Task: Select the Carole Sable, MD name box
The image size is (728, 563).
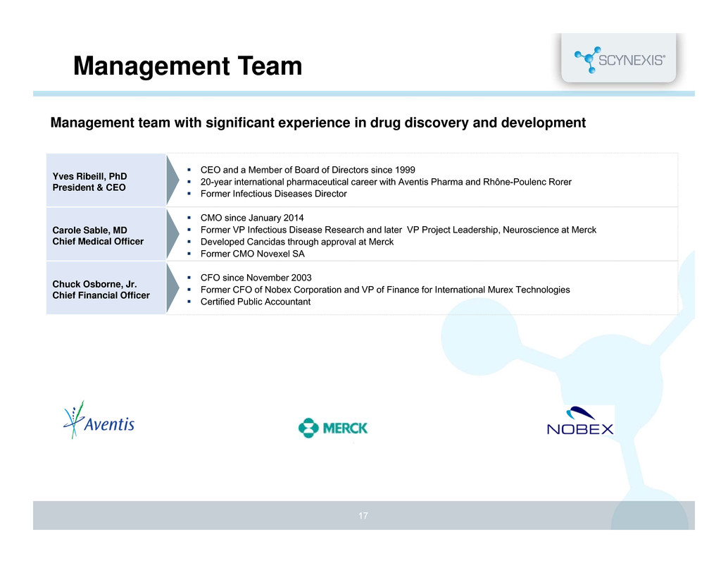Action: coord(106,235)
